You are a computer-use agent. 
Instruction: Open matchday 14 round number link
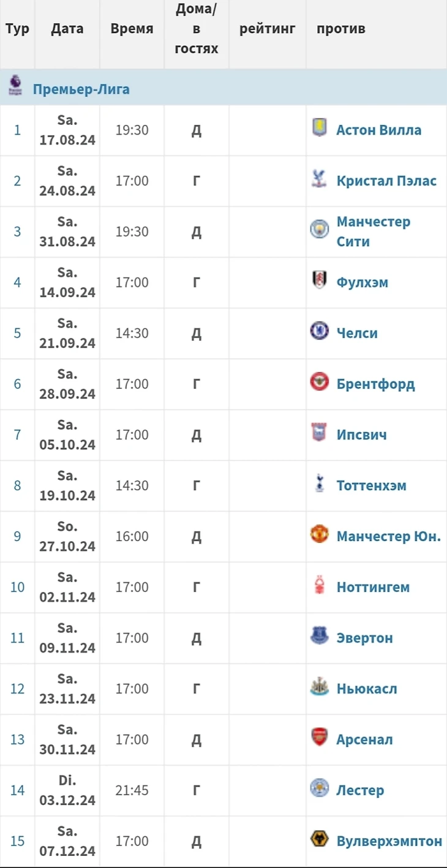(17, 790)
